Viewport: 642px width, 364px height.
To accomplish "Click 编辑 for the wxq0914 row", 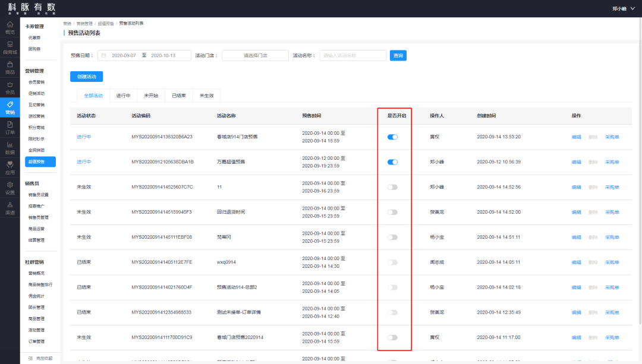I will (576, 262).
